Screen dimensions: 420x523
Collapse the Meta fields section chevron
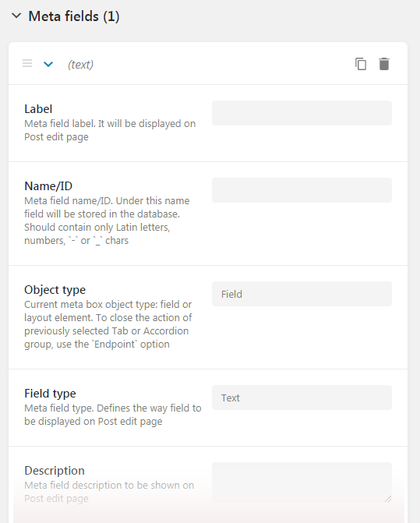point(16,16)
